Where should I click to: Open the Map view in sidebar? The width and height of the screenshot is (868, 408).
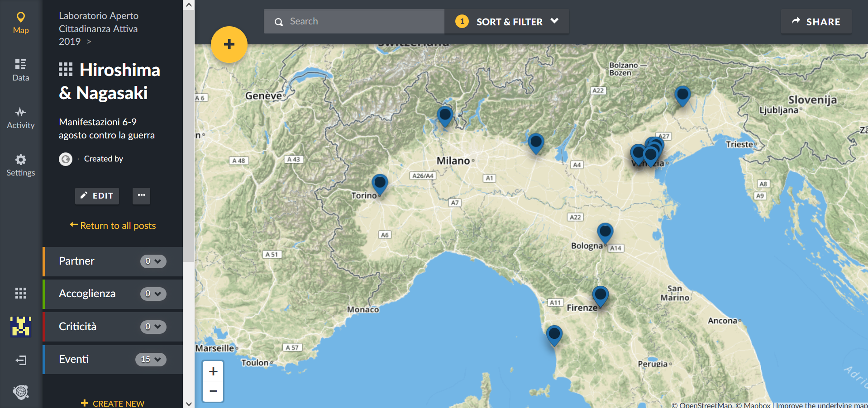click(21, 23)
